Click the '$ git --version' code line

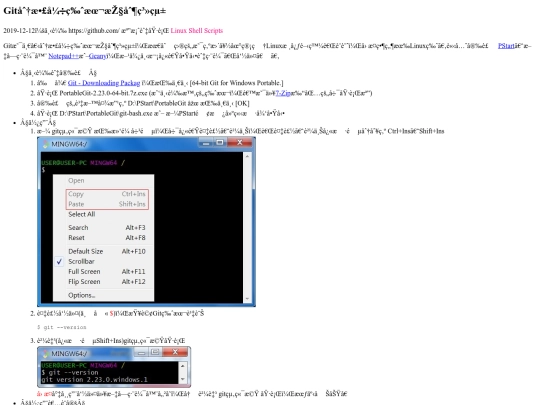tap(62, 327)
